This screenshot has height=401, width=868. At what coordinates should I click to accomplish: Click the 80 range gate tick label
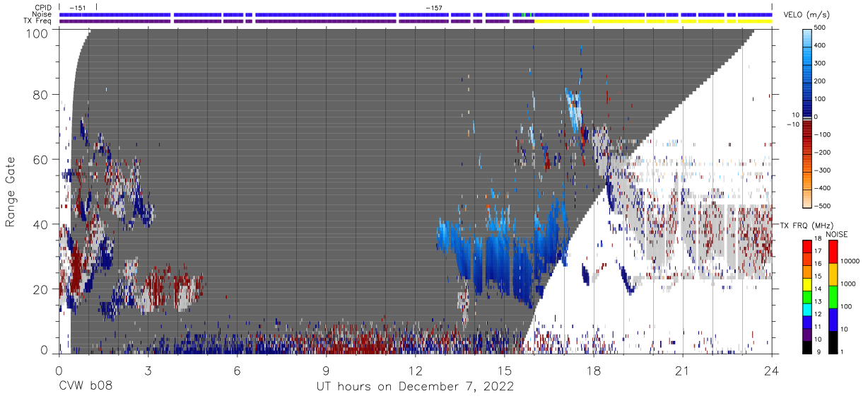click(x=41, y=95)
